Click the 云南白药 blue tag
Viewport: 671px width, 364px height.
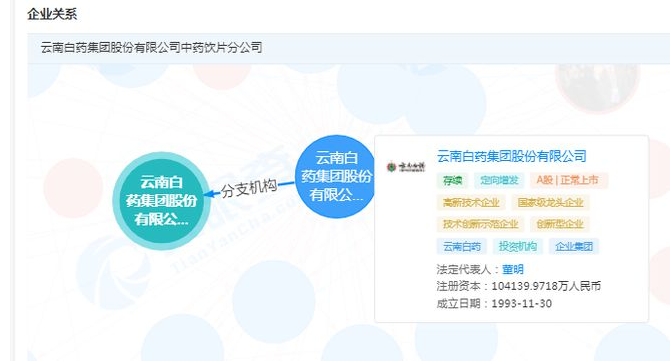click(x=462, y=246)
